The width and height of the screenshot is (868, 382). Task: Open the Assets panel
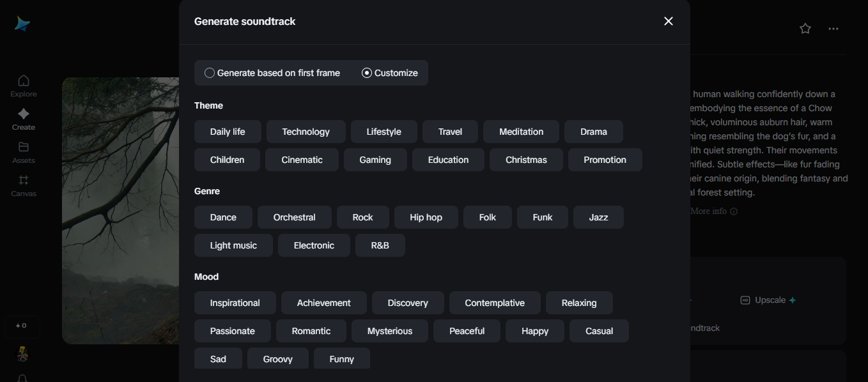click(23, 152)
